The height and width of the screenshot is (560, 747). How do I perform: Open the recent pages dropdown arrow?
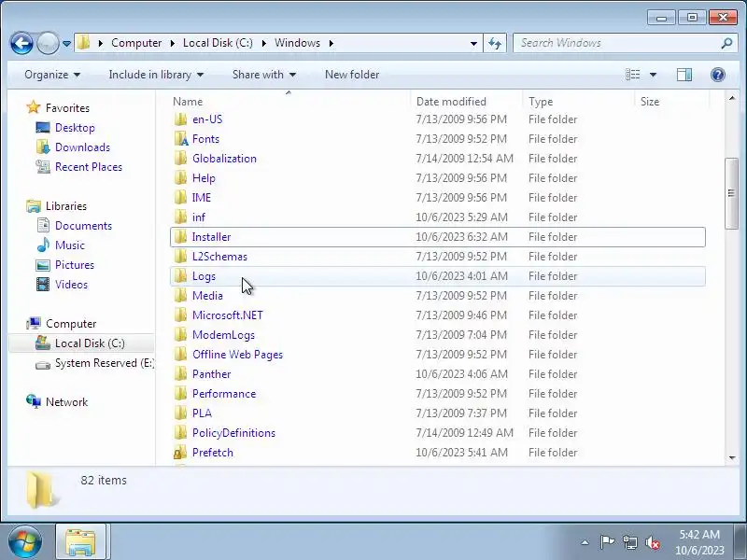(66, 44)
